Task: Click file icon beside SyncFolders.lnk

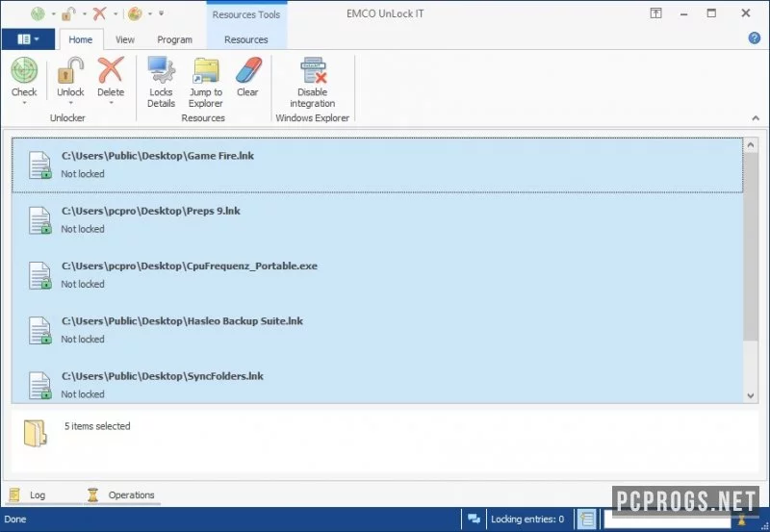Action: [x=39, y=385]
